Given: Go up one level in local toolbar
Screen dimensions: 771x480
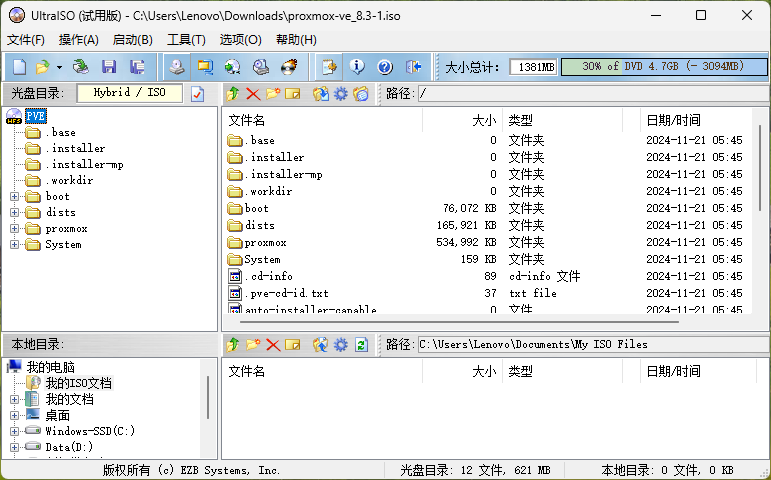Looking at the screenshot, I should click(x=233, y=344).
